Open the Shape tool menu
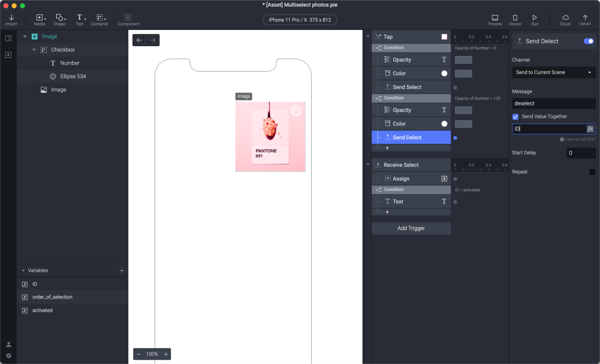 pyautogui.click(x=59, y=20)
